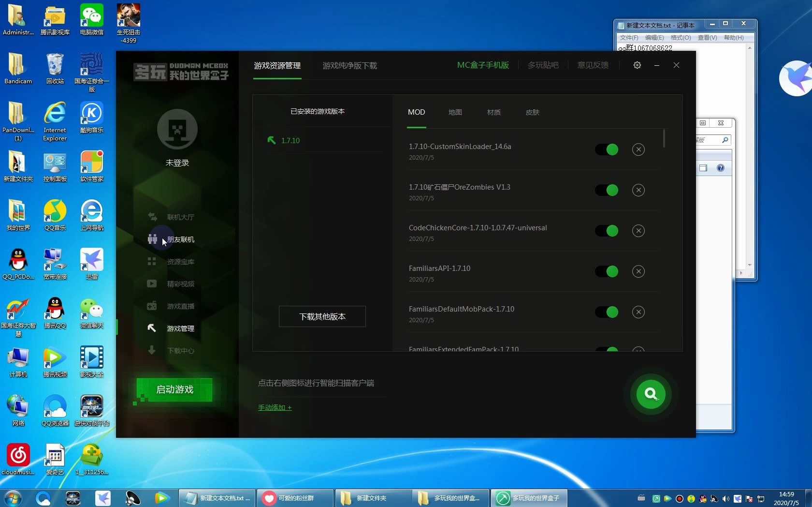This screenshot has height=507, width=812.
Task: Open the 手动添加 manual add link
Action: (275, 407)
